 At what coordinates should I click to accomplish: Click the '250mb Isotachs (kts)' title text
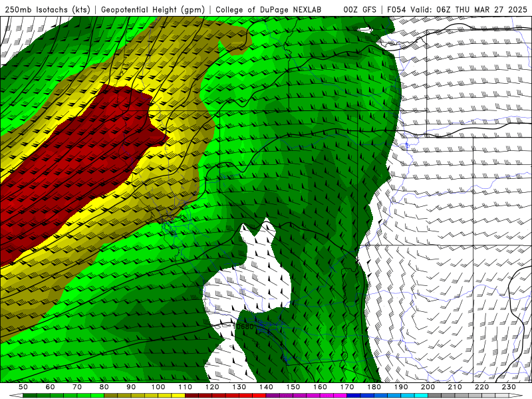pos(47,9)
